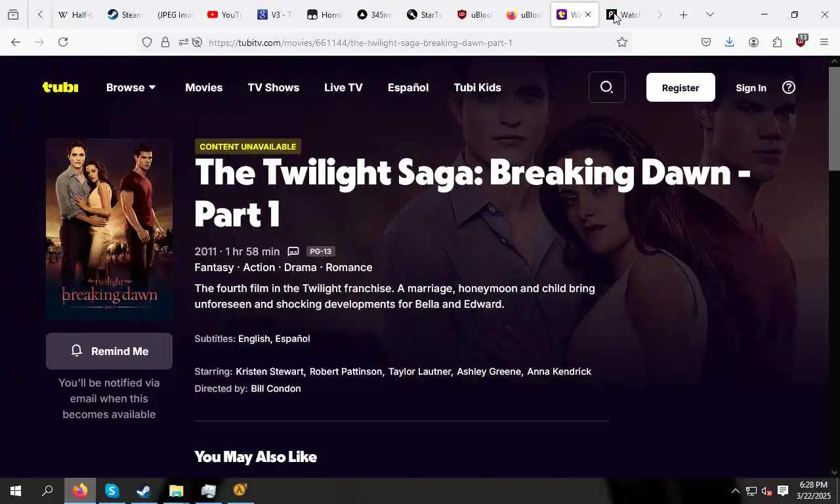
Task: Click the Register button
Action: (x=681, y=87)
